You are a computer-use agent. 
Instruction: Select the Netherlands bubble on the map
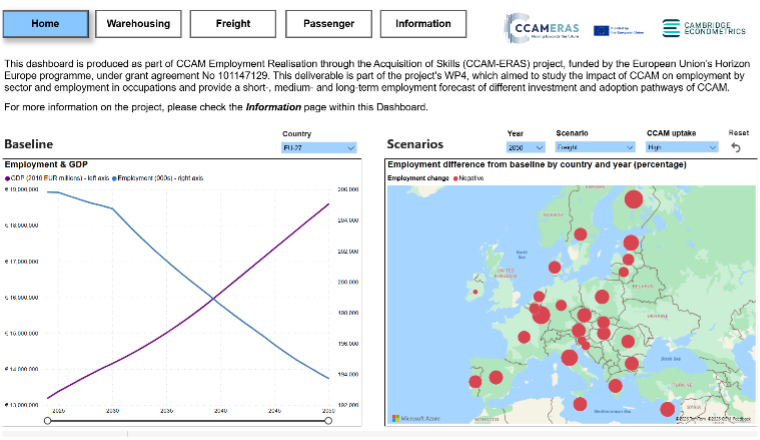pos(539,297)
